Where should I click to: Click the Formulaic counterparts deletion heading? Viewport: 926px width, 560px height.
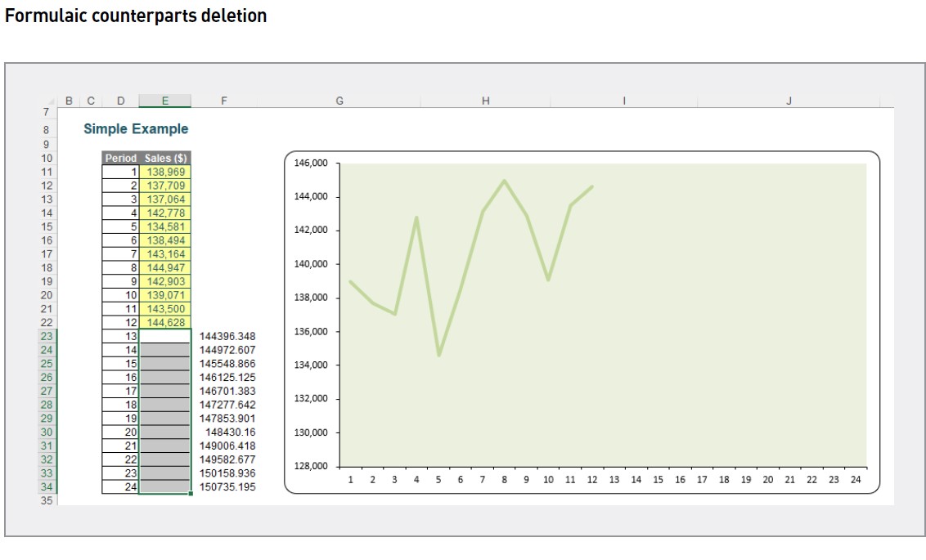point(137,15)
